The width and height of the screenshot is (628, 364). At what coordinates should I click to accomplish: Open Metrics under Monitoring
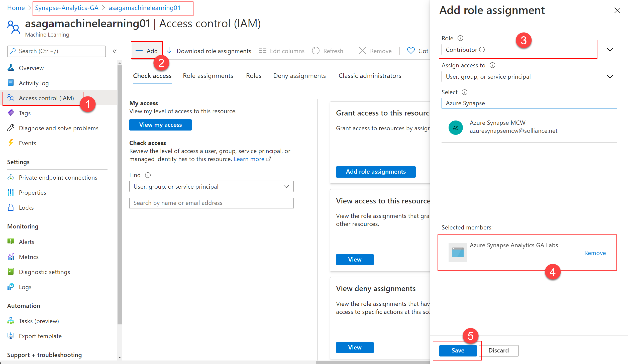point(29,257)
